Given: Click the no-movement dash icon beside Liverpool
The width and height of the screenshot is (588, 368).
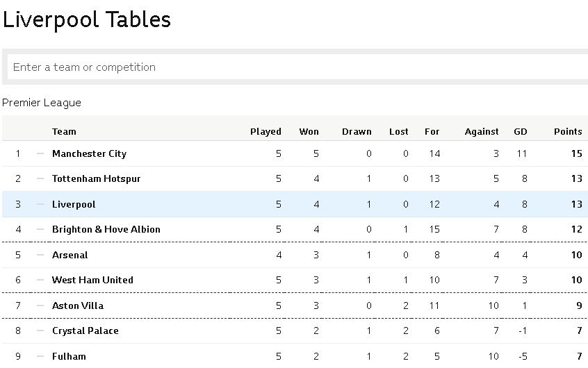Looking at the screenshot, I should point(40,204).
